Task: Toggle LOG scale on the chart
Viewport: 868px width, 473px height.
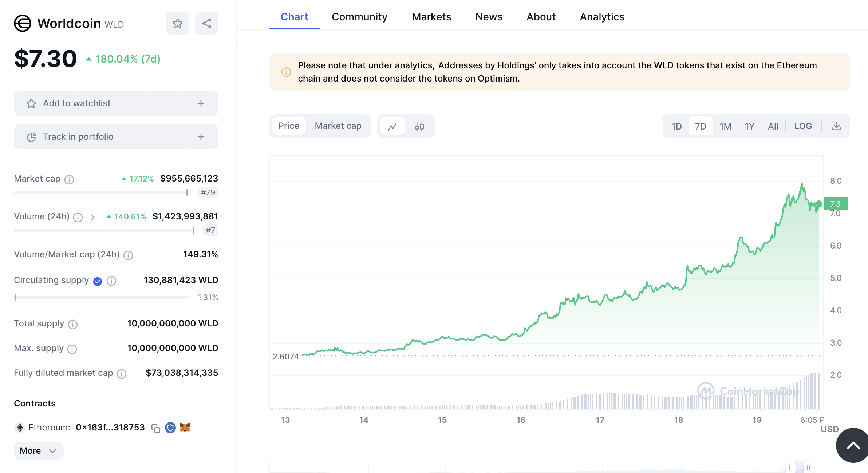Action: click(803, 126)
